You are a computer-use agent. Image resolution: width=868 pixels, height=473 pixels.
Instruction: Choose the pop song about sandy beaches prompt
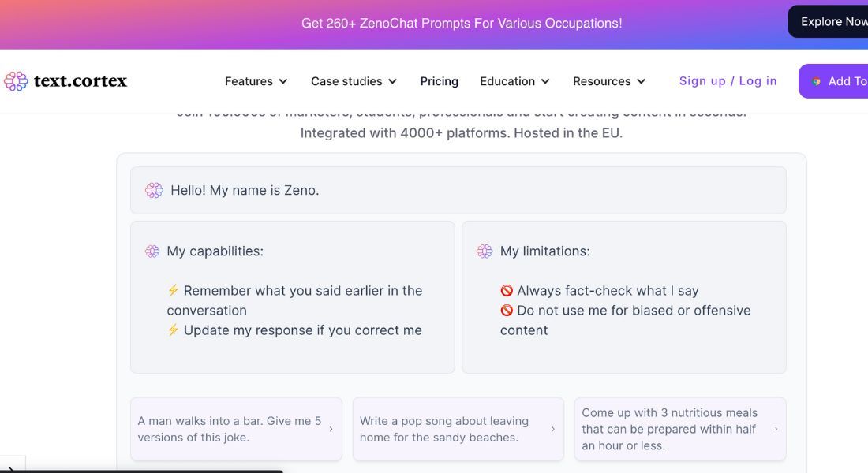click(x=444, y=429)
